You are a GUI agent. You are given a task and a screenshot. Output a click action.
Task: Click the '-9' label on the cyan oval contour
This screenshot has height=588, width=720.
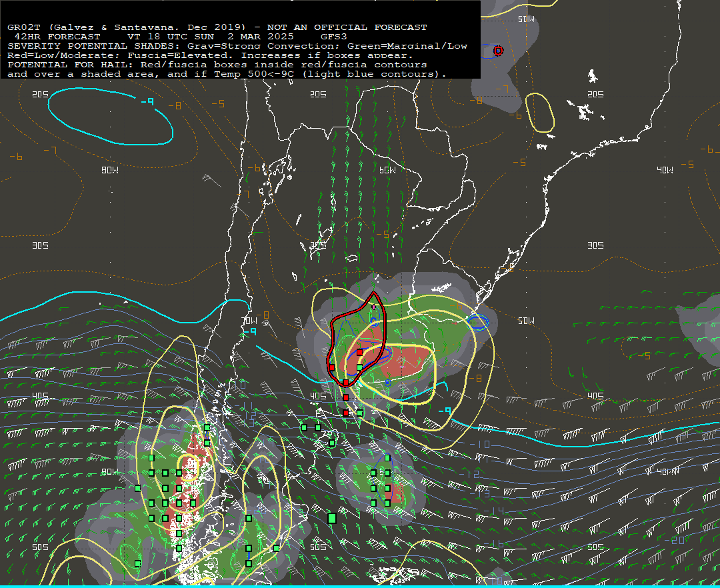coord(147,101)
